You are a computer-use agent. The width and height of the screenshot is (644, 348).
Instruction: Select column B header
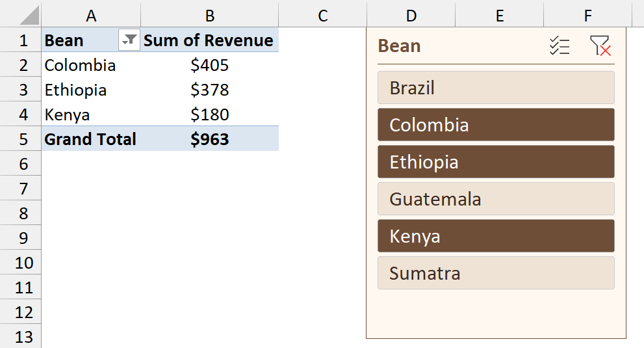[x=209, y=15]
